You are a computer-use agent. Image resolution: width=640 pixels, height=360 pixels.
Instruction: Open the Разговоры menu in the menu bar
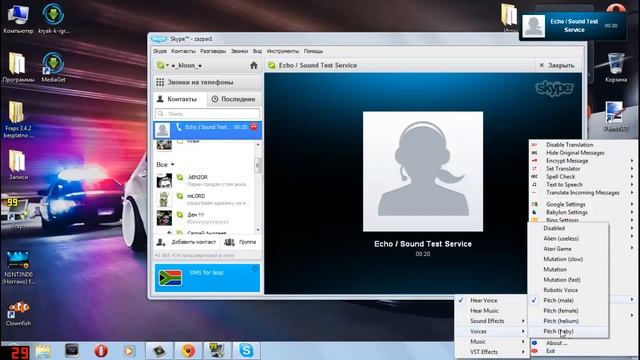pos(213,51)
